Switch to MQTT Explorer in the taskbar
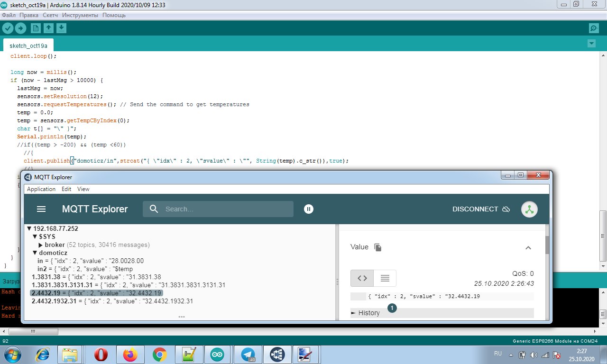 click(x=277, y=354)
